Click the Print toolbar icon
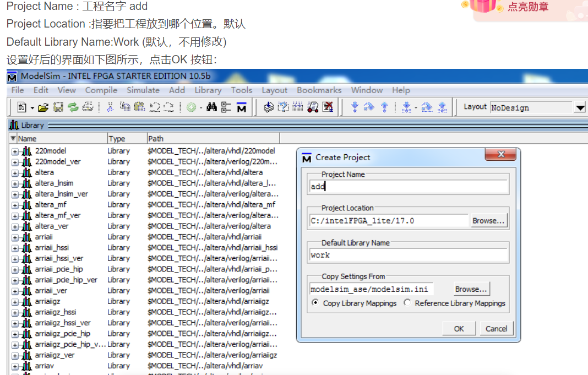The width and height of the screenshot is (588, 375). [88, 107]
